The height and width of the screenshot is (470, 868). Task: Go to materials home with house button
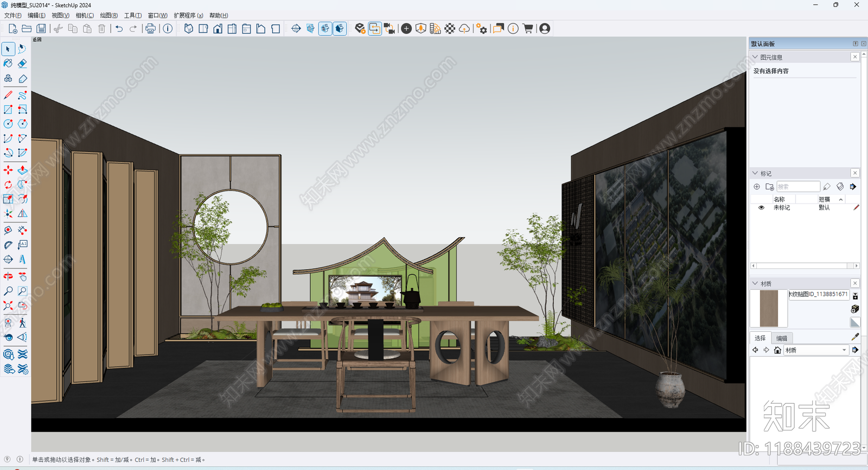click(x=777, y=350)
